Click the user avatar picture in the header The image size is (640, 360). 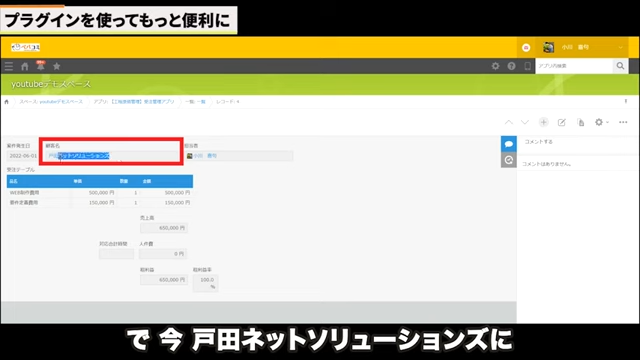point(548,47)
